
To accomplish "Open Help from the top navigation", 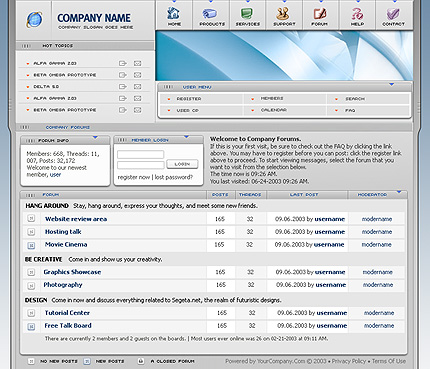I will click(357, 13).
